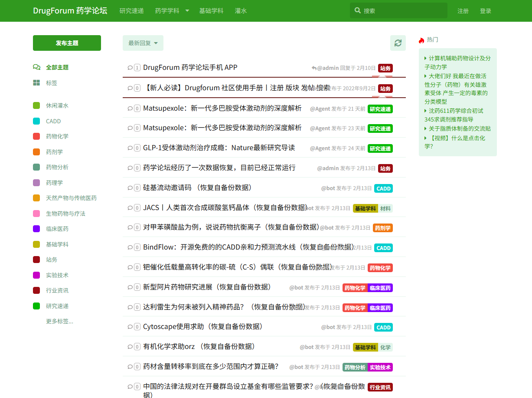
Task: Click the chat bubbles icon for 全部主题
Action: click(36, 67)
